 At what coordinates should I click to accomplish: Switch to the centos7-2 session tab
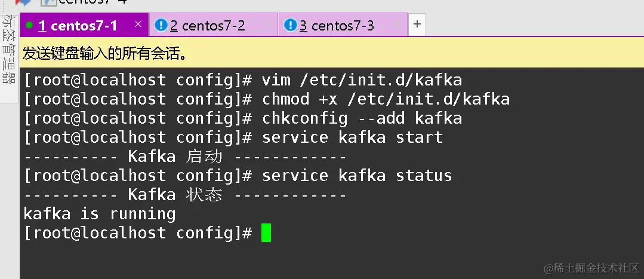coord(213,25)
